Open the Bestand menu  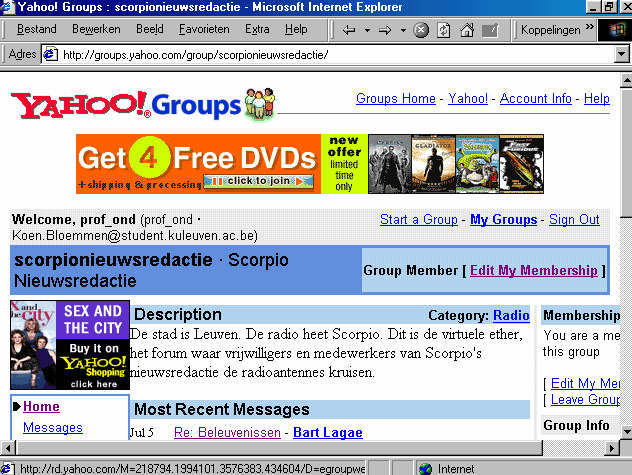point(37,29)
